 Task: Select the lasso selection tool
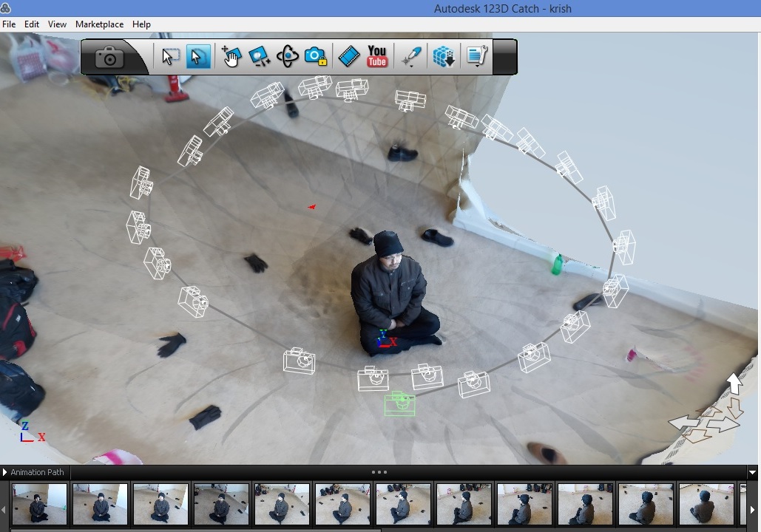(x=198, y=57)
